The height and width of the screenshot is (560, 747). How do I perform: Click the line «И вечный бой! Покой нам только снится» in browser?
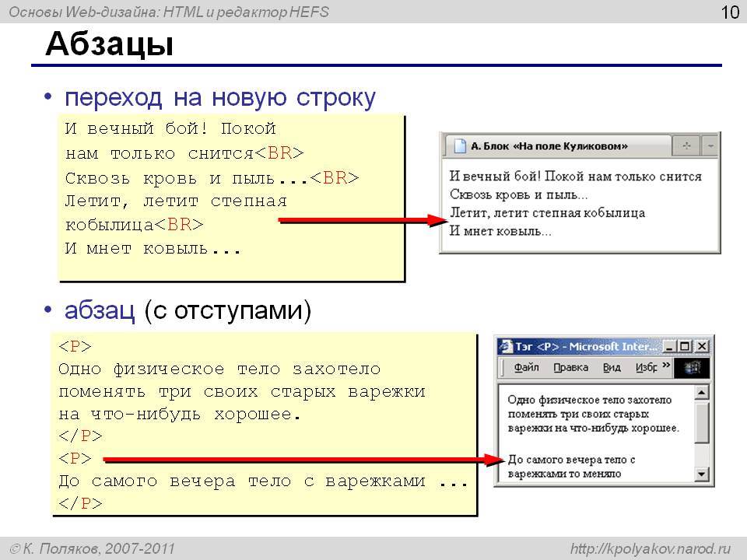[x=576, y=177]
